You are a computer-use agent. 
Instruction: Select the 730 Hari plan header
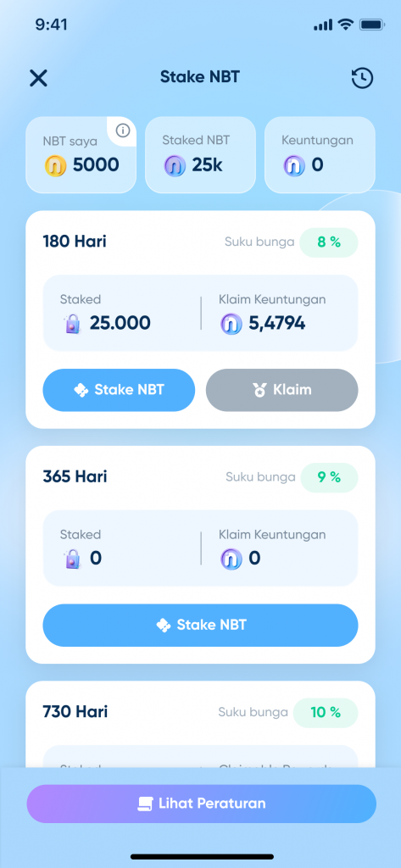[x=75, y=712]
